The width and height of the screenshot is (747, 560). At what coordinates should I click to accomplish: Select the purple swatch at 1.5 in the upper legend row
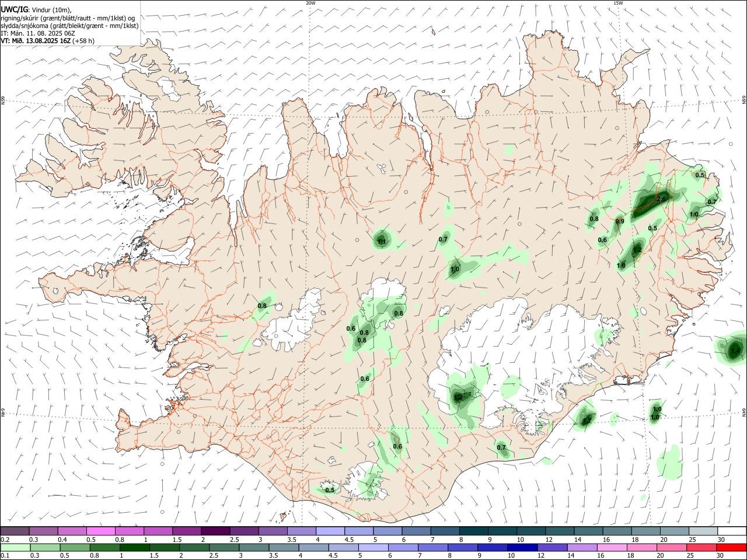pos(186,531)
